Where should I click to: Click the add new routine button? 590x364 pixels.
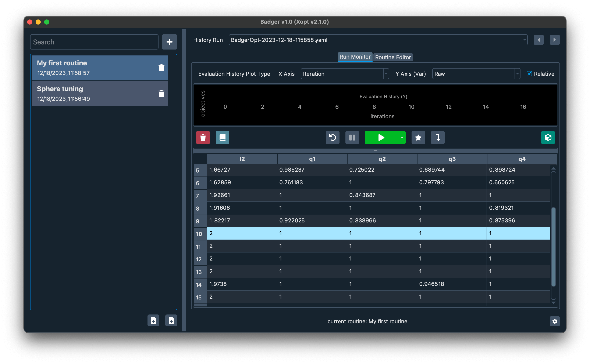click(x=168, y=42)
